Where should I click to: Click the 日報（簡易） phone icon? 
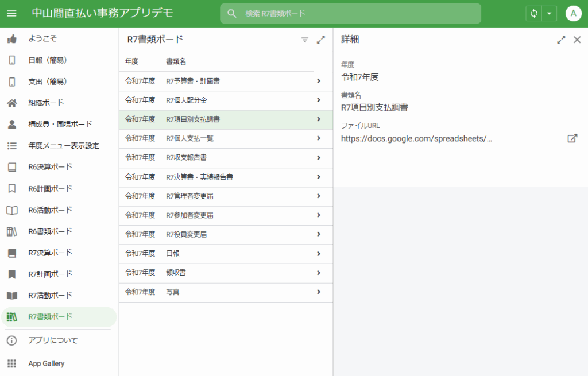click(x=12, y=60)
